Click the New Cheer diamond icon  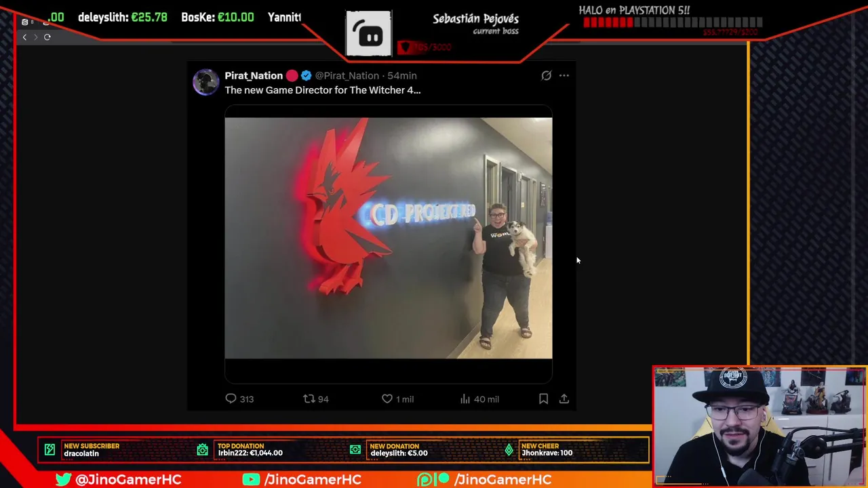tap(509, 449)
